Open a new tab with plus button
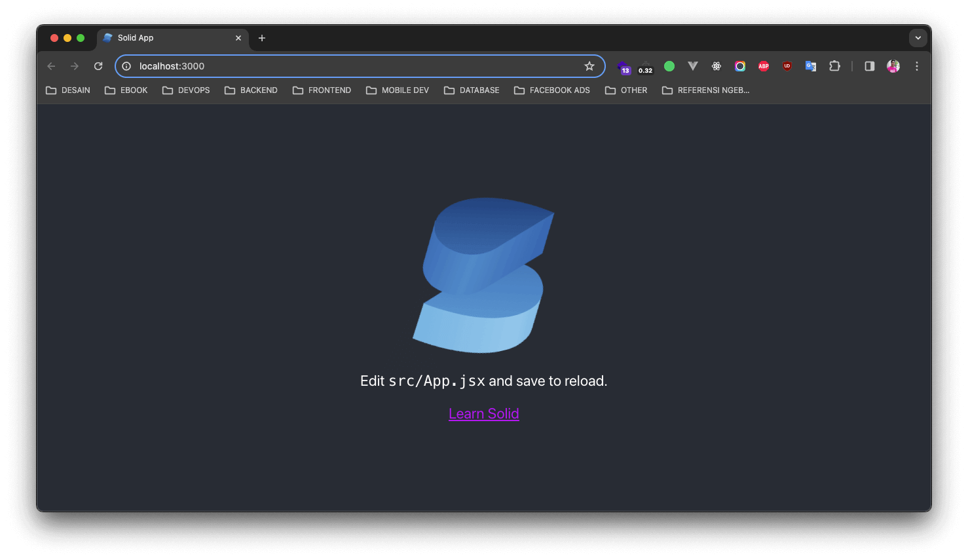The height and width of the screenshot is (560, 968). click(262, 38)
